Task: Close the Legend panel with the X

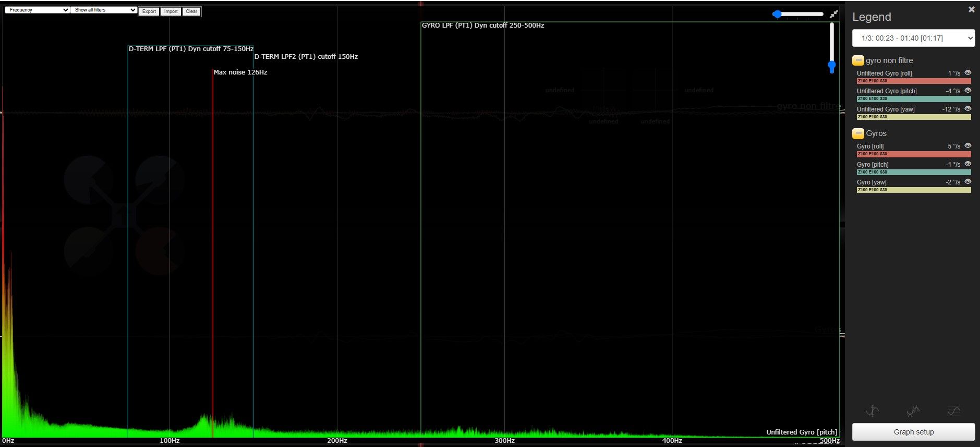Action: tap(971, 9)
